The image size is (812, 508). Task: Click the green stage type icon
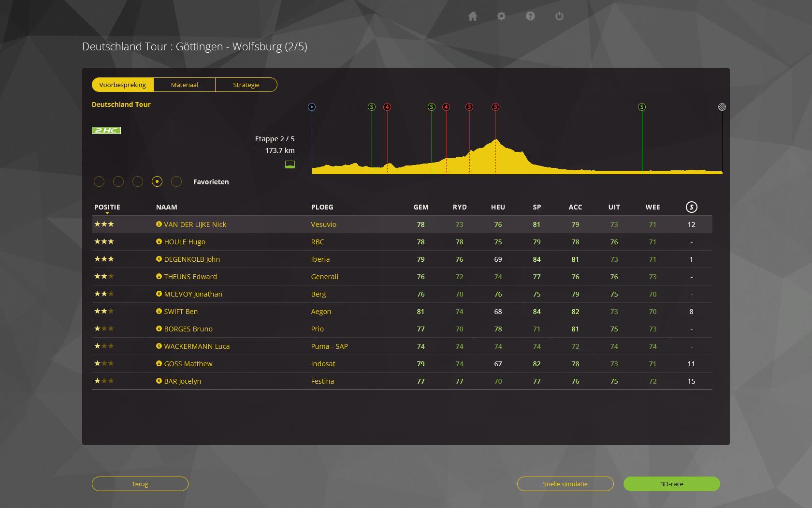290,164
